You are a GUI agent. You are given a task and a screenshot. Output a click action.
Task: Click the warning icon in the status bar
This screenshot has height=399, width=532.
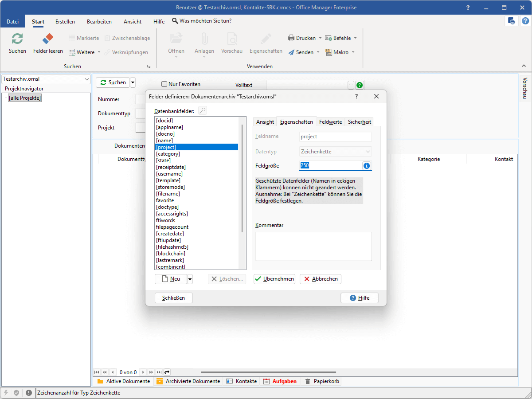(29, 393)
